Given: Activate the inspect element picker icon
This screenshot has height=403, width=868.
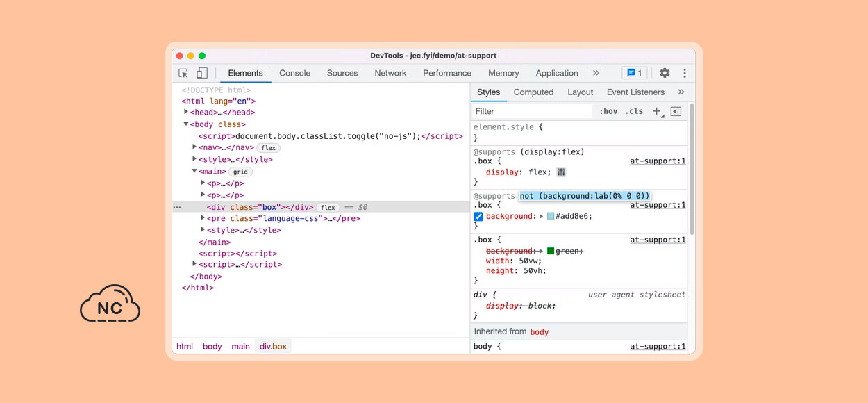Looking at the screenshot, I should [183, 73].
